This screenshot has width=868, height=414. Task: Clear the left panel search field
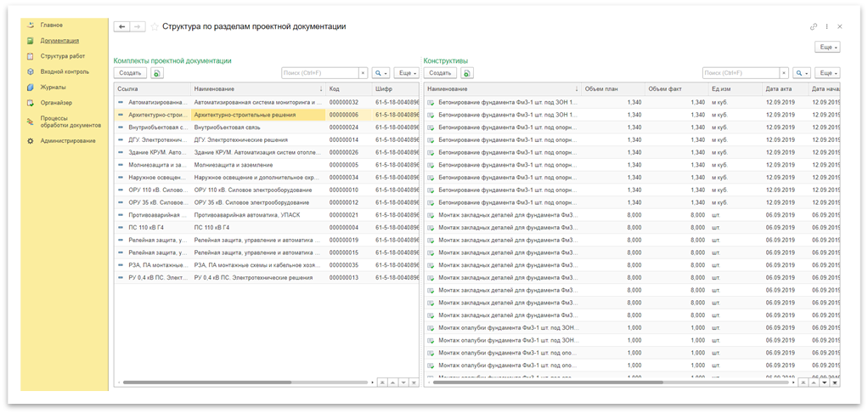[x=364, y=74]
